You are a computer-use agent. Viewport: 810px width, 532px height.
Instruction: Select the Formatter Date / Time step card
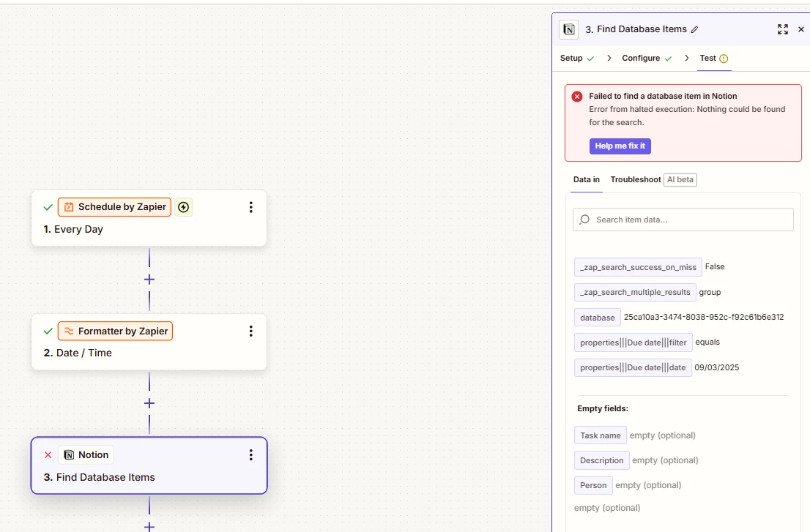coord(149,342)
